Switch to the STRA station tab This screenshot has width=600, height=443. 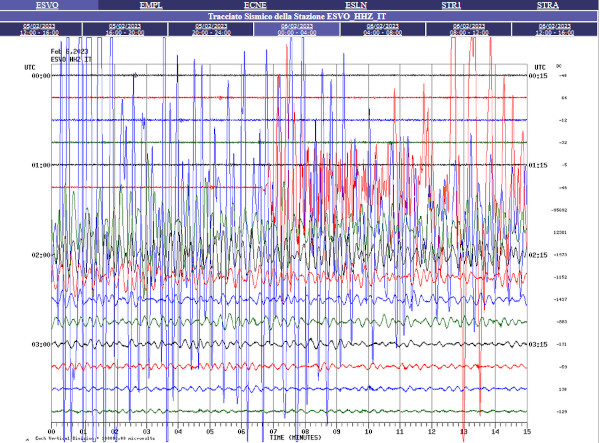(x=550, y=5)
